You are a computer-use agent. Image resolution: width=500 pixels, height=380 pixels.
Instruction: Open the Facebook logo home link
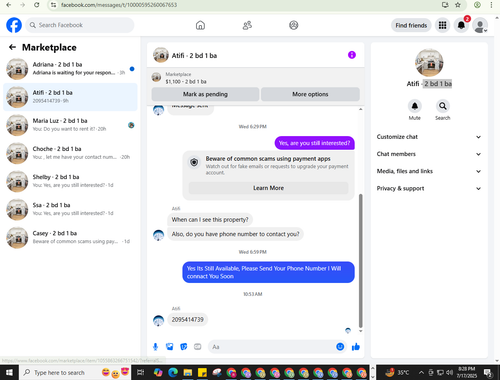tap(14, 25)
